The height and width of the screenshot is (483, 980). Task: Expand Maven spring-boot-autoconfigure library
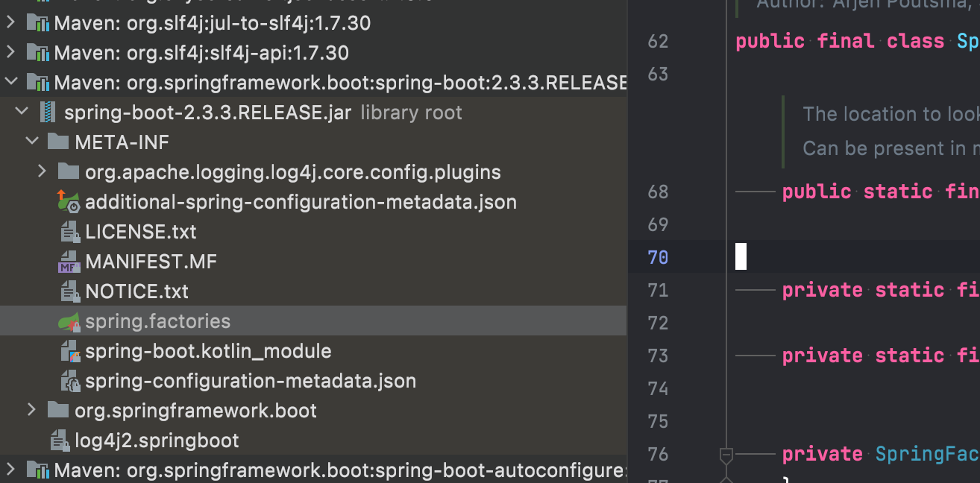click(x=10, y=470)
